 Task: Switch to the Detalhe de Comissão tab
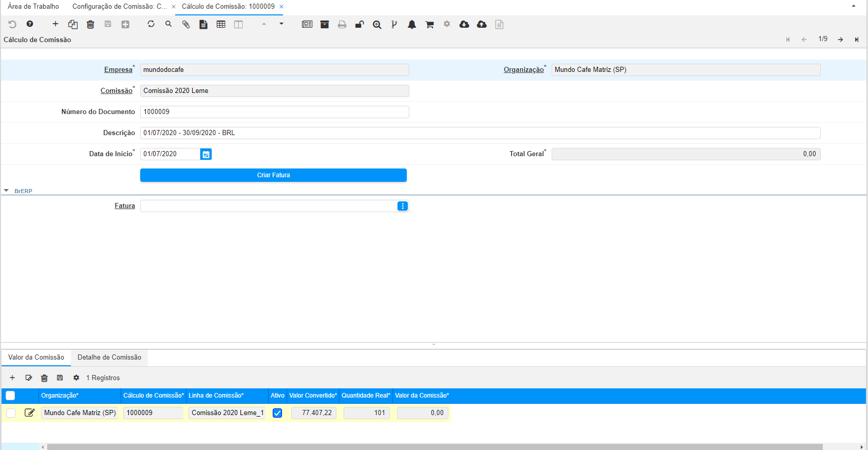[x=109, y=358]
